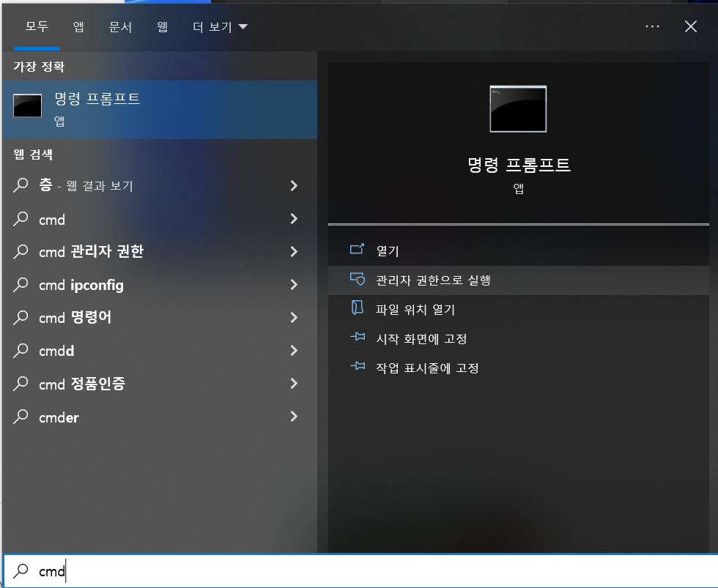Click the 작업 표시줄에 고정 pin icon
718x588 pixels.
[357, 368]
